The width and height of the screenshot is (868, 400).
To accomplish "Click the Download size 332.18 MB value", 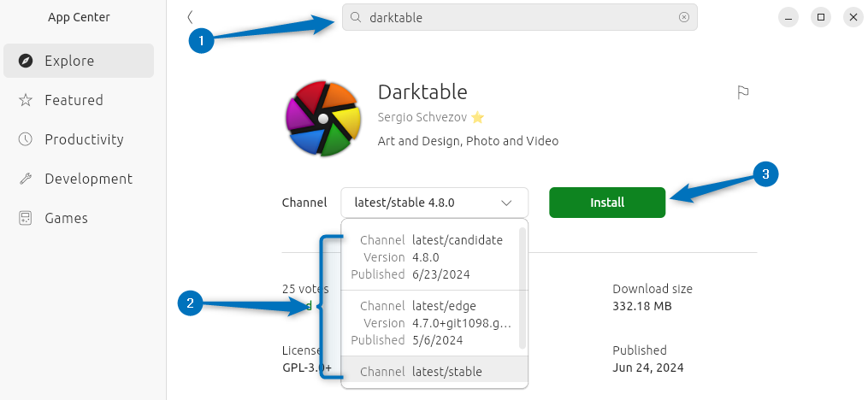I will [x=642, y=306].
